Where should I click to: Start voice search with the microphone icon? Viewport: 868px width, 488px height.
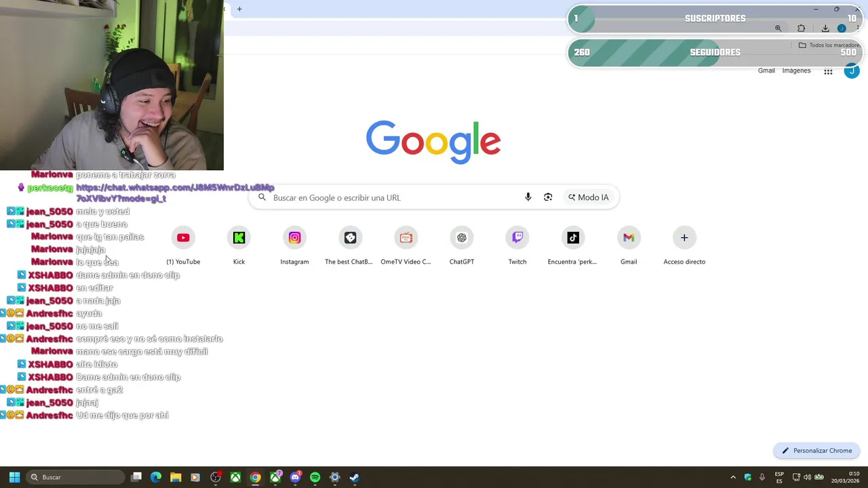pos(528,197)
